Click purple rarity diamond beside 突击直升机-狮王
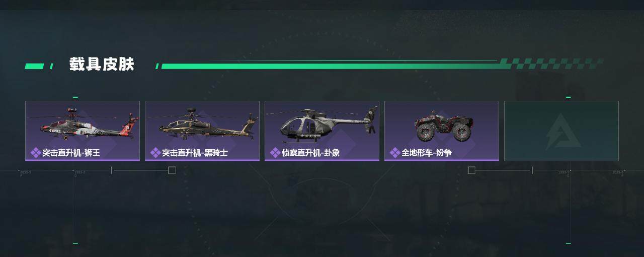644x257 pixels. 36,152
